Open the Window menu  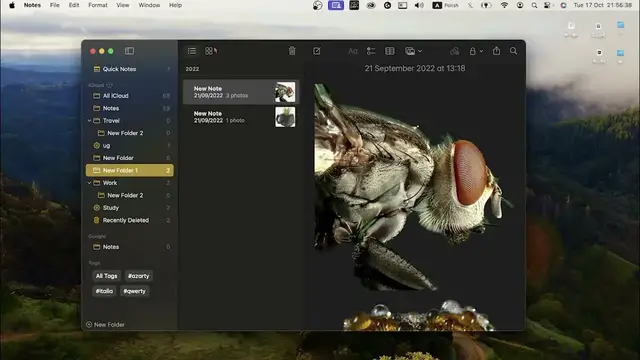pyautogui.click(x=149, y=5)
